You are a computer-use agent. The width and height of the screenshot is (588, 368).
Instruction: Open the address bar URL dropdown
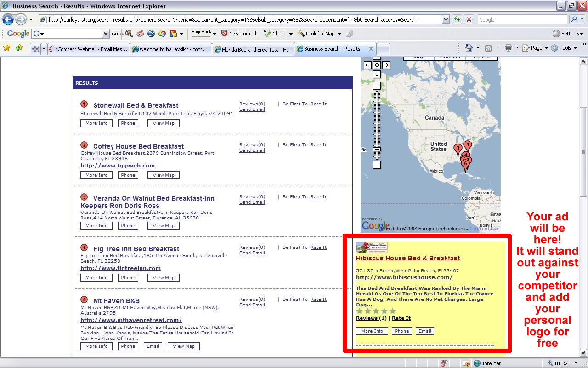[x=446, y=20]
